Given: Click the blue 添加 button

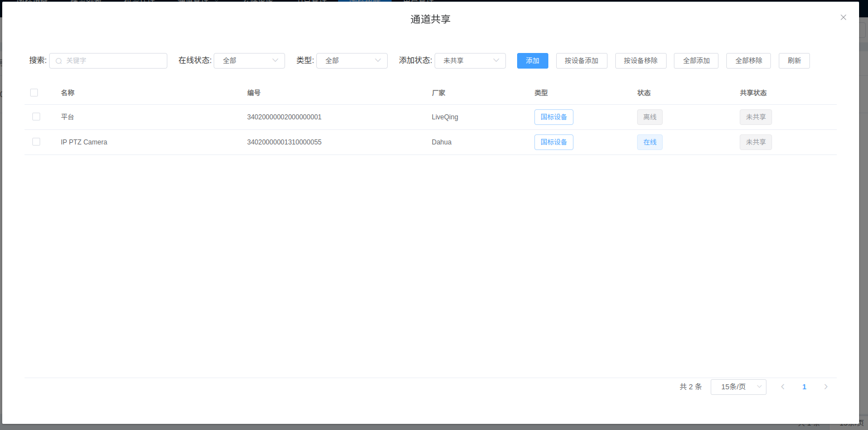Looking at the screenshot, I should pos(532,61).
